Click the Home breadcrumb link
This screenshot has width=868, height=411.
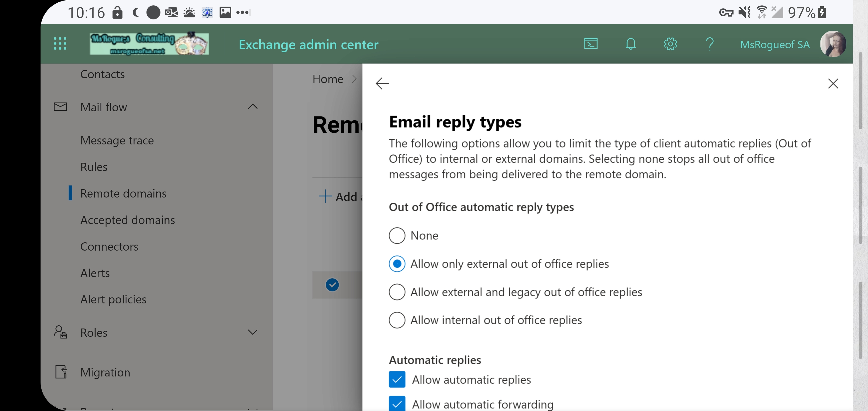[x=327, y=79]
